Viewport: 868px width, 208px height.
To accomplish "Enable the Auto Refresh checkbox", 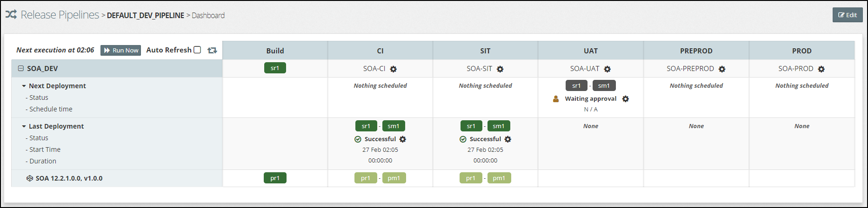I will coord(197,50).
